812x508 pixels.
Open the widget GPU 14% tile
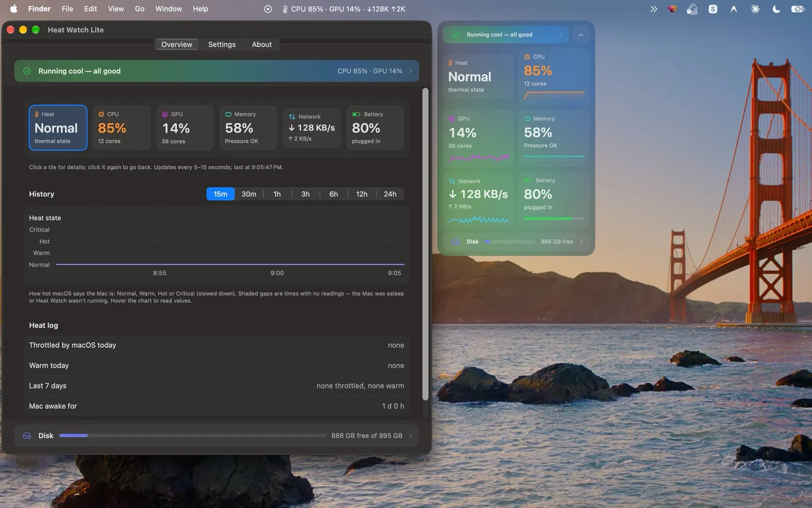tap(478, 138)
